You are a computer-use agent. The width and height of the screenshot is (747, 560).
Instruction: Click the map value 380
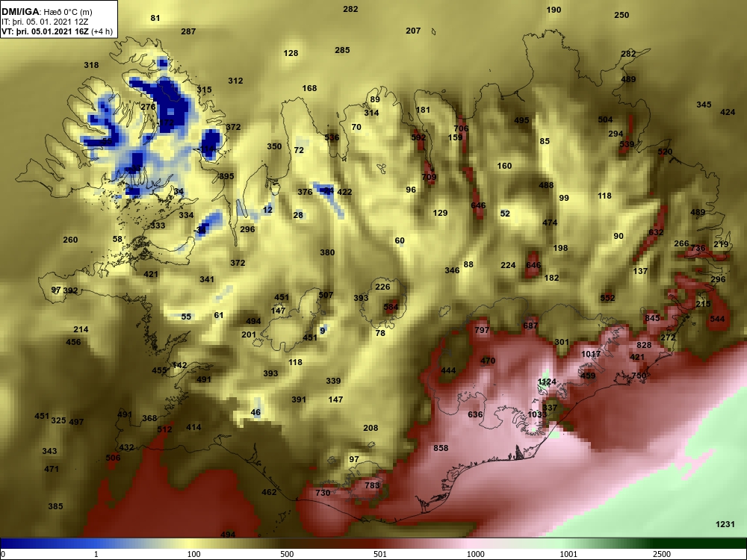pos(327,252)
